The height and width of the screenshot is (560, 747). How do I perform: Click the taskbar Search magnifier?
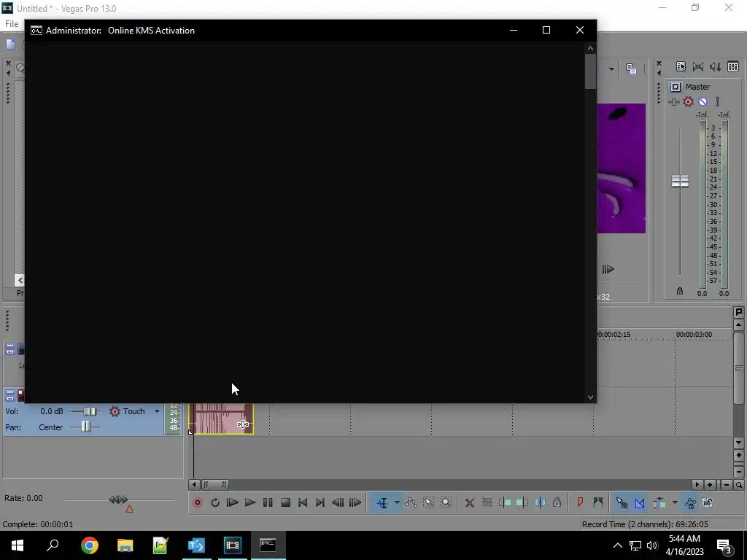[53, 545]
